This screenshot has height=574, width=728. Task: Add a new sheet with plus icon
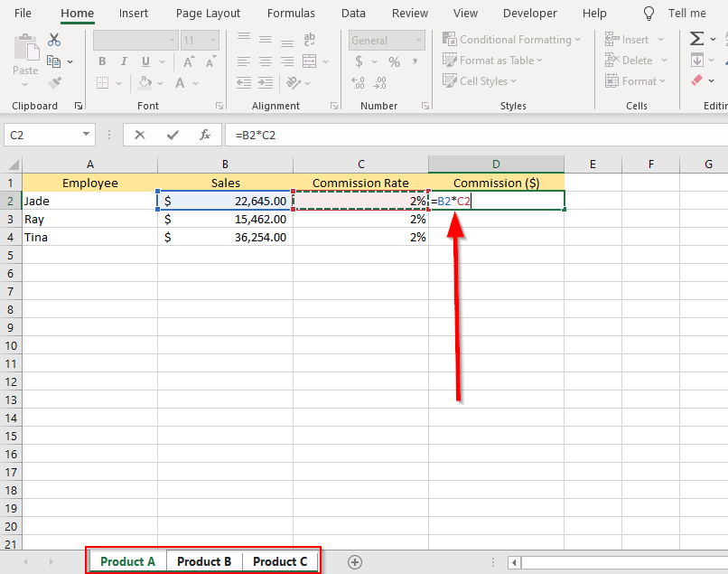coord(355,562)
